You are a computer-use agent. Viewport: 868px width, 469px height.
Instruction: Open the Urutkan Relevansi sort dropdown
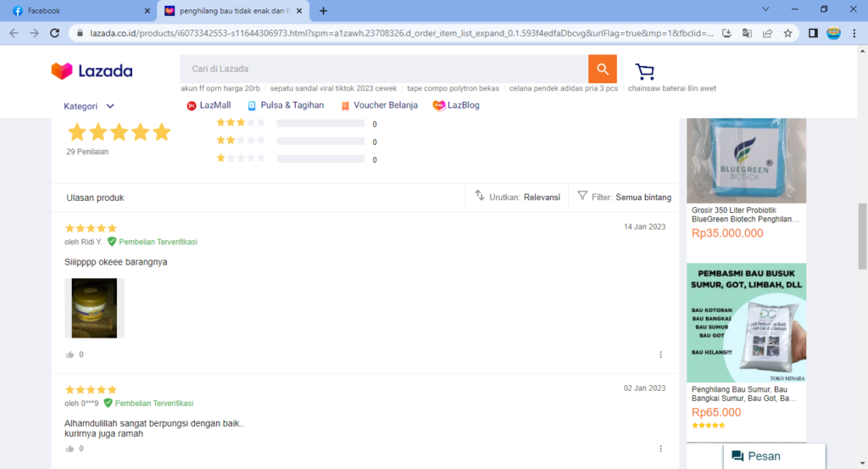(x=517, y=197)
